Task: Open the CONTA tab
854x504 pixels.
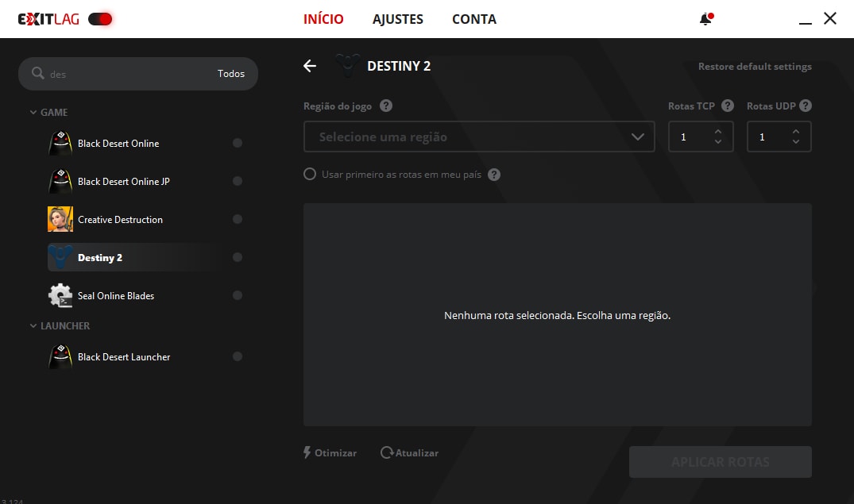Action: tap(473, 19)
